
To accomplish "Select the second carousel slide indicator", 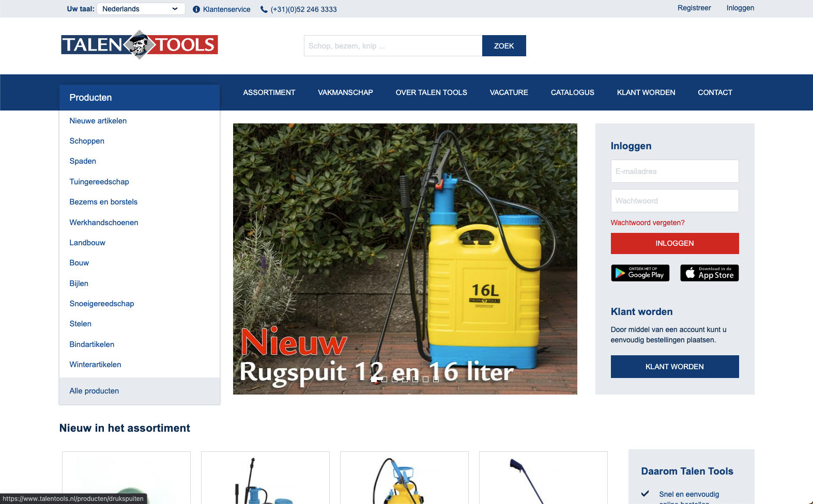I will coord(384,379).
